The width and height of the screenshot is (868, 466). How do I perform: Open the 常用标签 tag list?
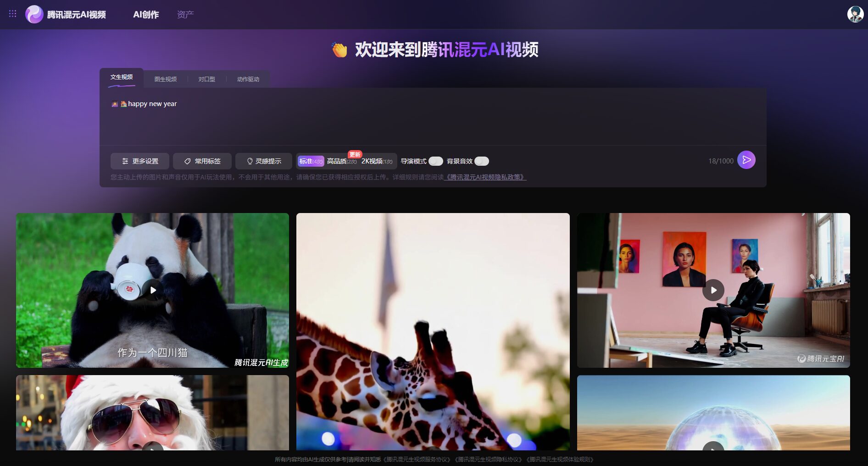click(x=202, y=161)
